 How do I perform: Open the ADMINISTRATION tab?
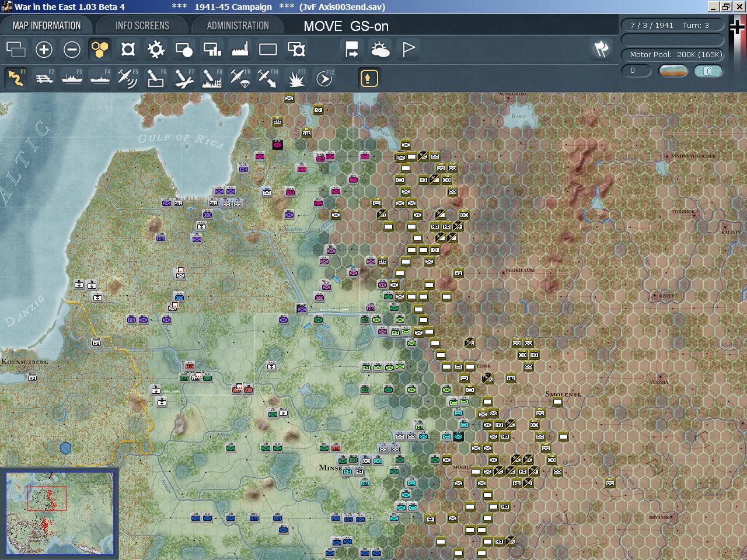pos(238,26)
